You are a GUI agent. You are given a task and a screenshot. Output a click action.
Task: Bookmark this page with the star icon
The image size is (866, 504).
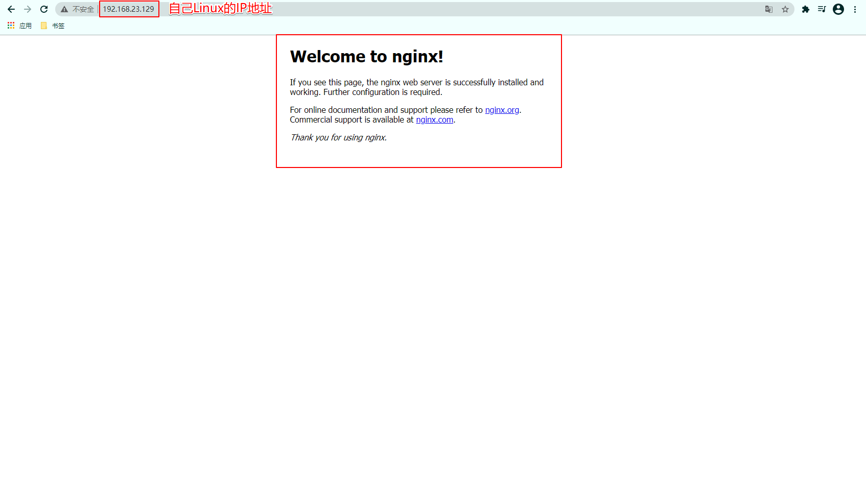(x=785, y=9)
